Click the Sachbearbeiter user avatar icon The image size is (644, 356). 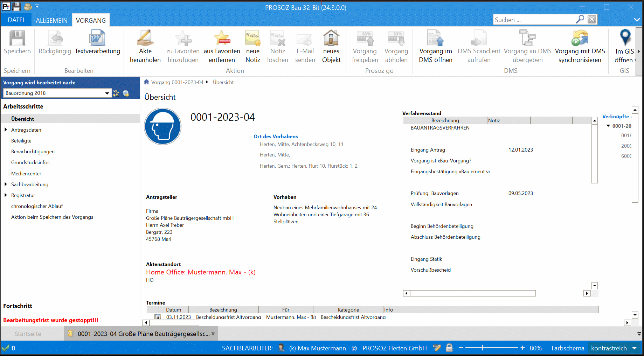(281, 348)
